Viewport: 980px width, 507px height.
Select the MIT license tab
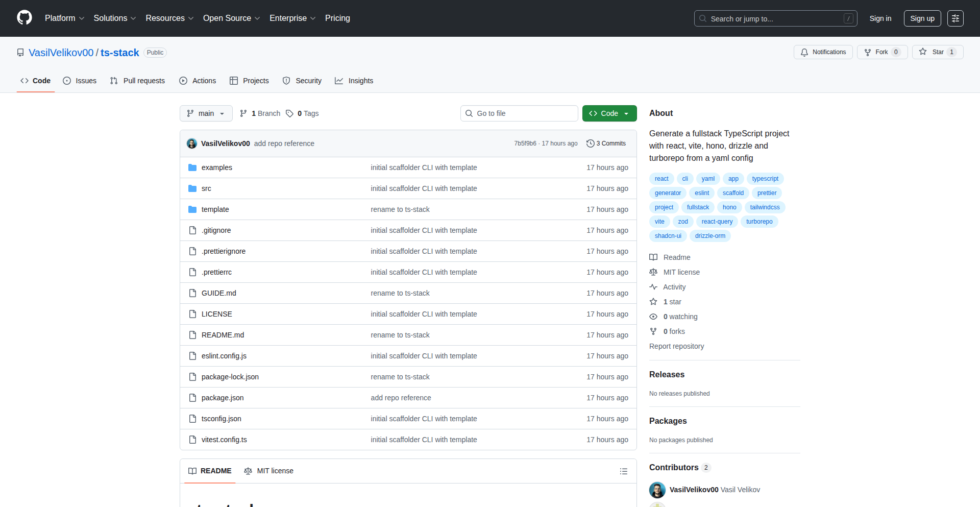click(269, 471)
